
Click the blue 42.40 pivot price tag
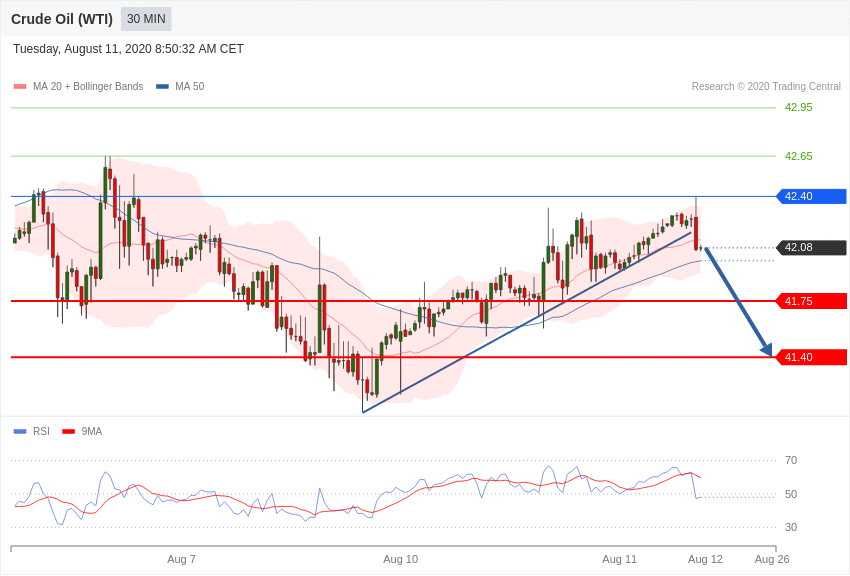[812, 196]
